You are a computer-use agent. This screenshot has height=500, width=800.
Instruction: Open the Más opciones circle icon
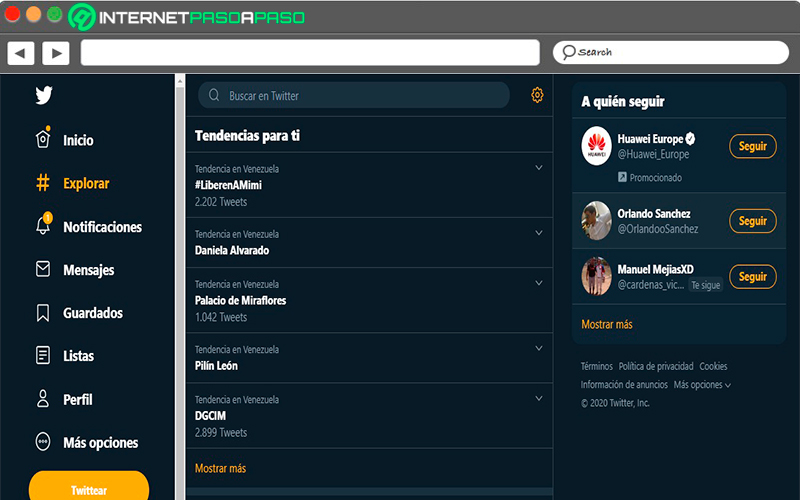click(x=43, y=442)
